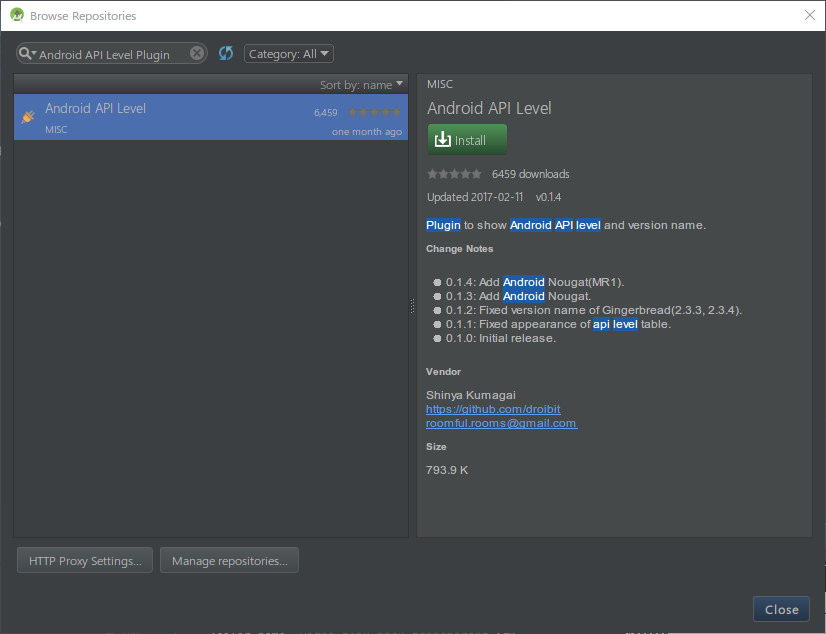Click the '0.1.3: Add Android Nougat.' note
Image resolution: width=826 pixels, height=634 pixels.
click(518, 296)
